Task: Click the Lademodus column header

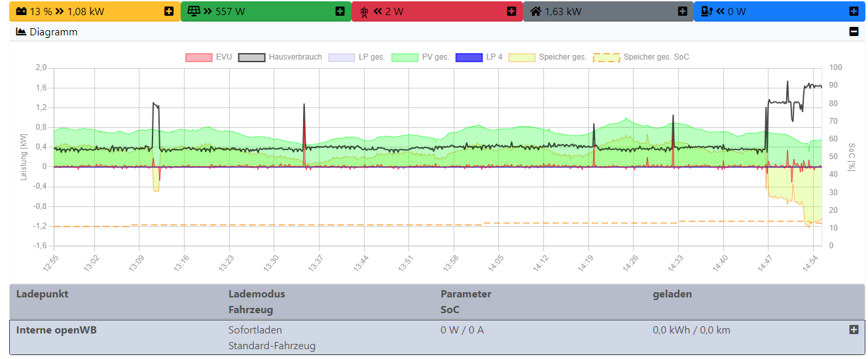Action: click(257, 293)
